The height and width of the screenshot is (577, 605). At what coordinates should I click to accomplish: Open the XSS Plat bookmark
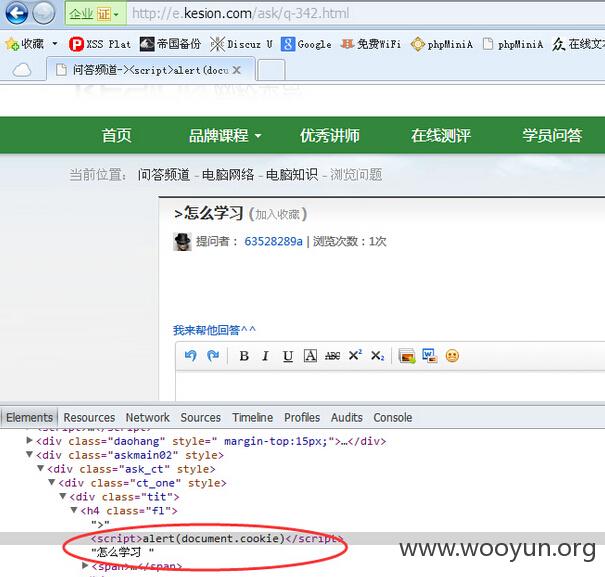[x=100, y=44]
